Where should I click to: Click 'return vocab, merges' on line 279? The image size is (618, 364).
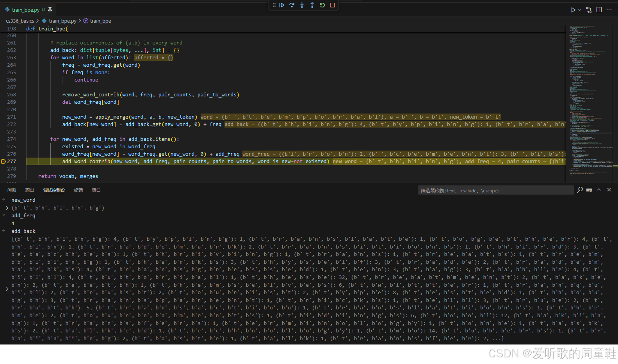coord(68,176)
